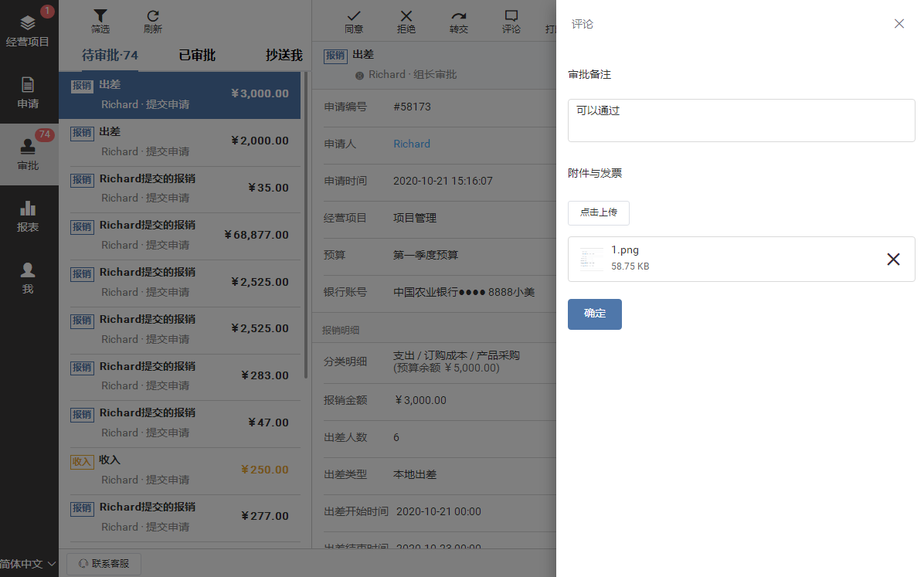Open Richard's profile link
This screenshot has height=577, width=924.
point(412,144)
